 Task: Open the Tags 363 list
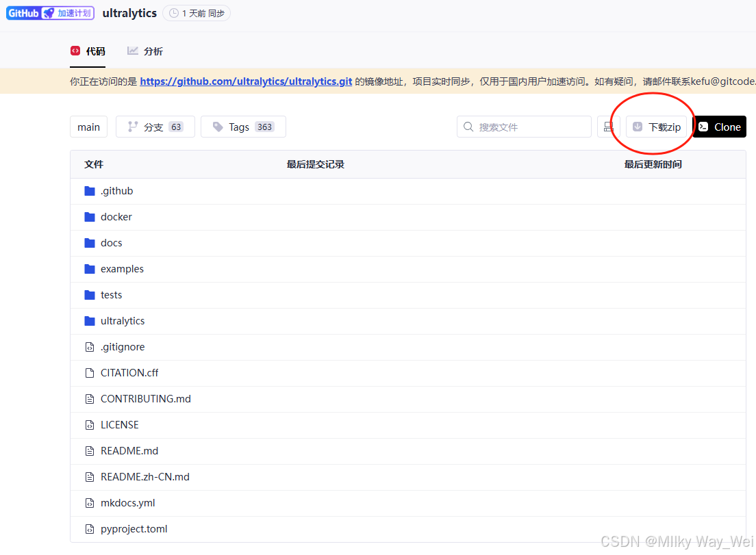coord(244,127)
